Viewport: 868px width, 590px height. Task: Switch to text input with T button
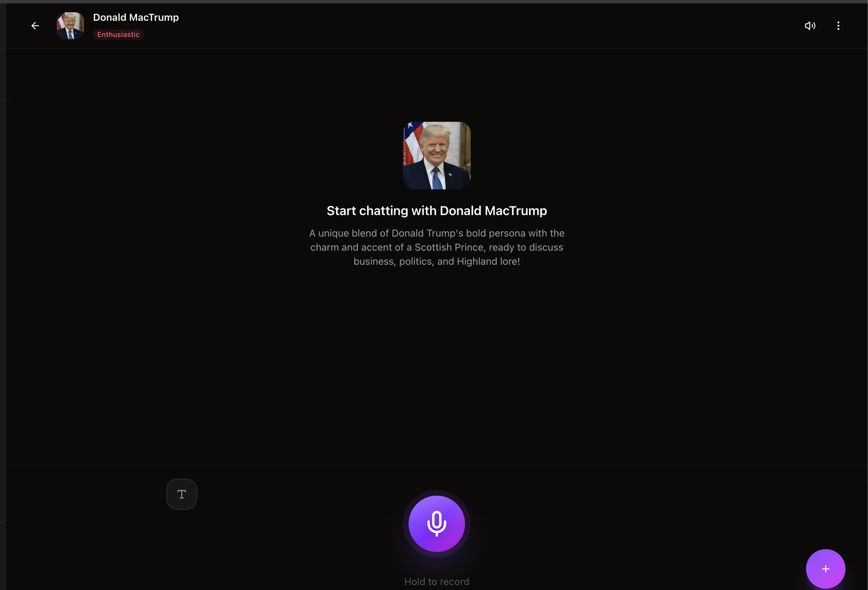pos(181,494)
